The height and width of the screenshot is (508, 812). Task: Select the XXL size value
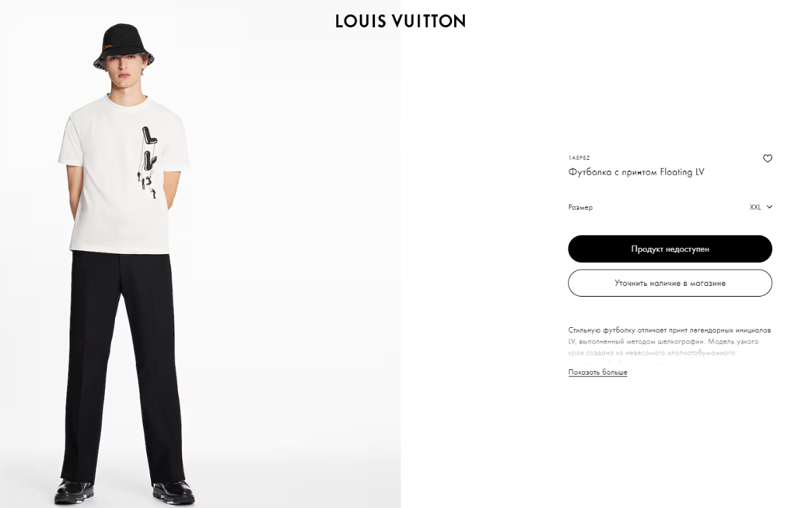tap(755, 207)
